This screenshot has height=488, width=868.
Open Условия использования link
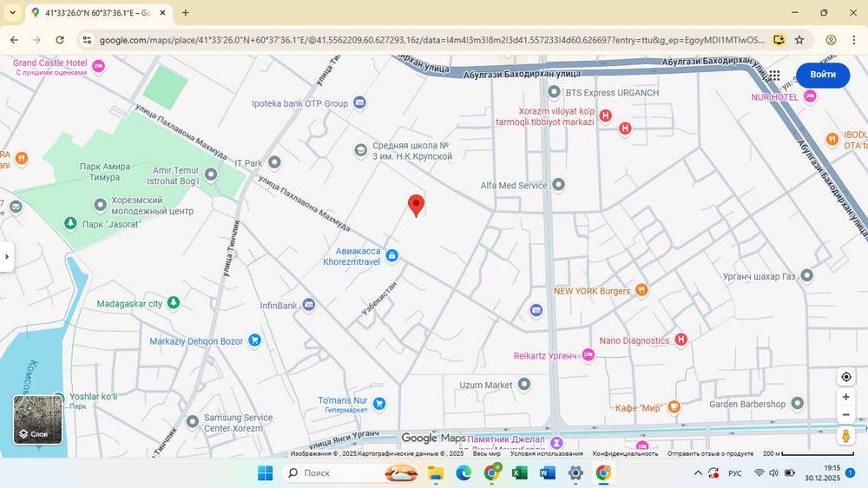point(546,453)
